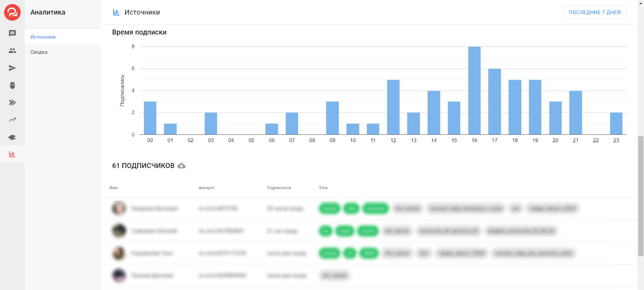Viewport: 644px width, 290px height.
Task: Switch to the Источники menu item
Action: pos(43,37)
